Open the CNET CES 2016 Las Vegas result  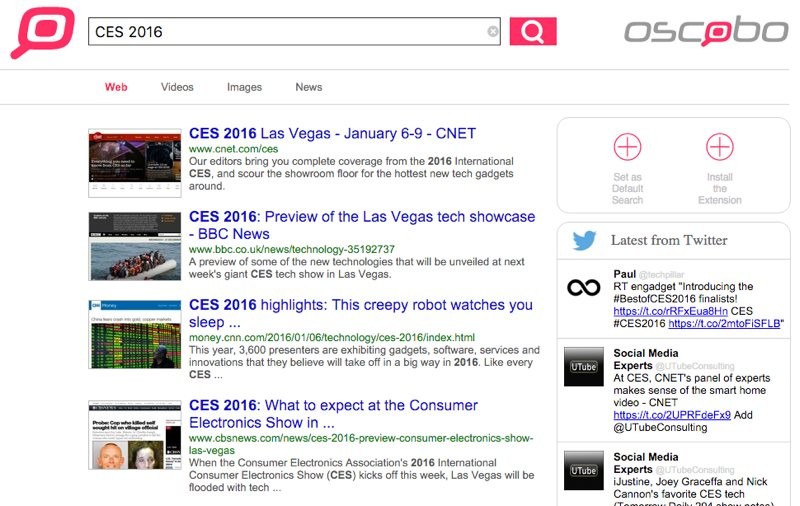coord(332,133)
